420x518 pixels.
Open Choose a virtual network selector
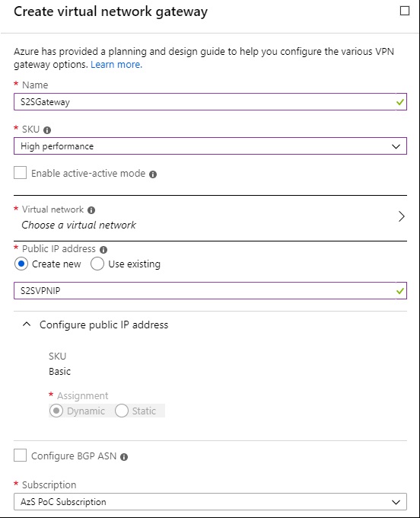point(210,218)
